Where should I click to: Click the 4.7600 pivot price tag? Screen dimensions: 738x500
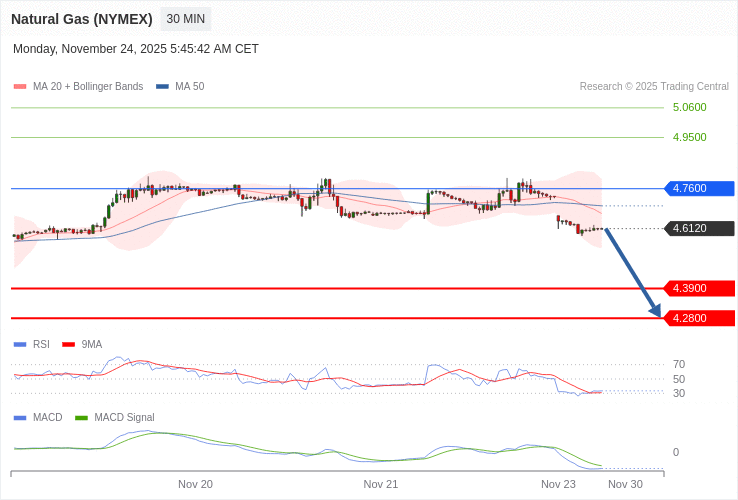point(699,188)
